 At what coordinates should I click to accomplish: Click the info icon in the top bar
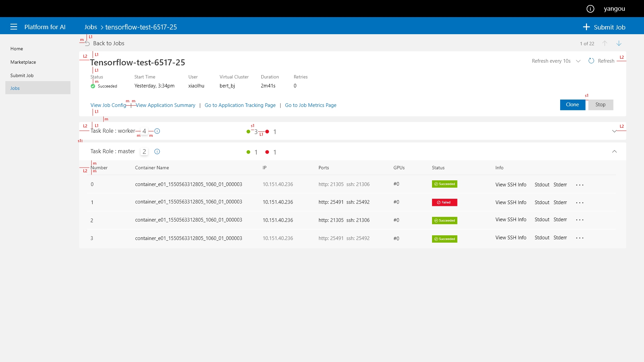(x=590, y=9)
